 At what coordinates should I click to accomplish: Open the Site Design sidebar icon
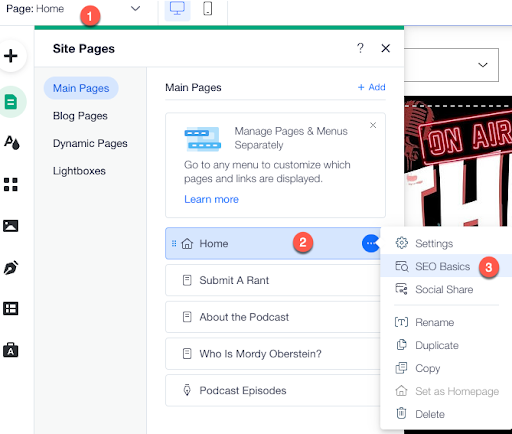tap(11, 143)
